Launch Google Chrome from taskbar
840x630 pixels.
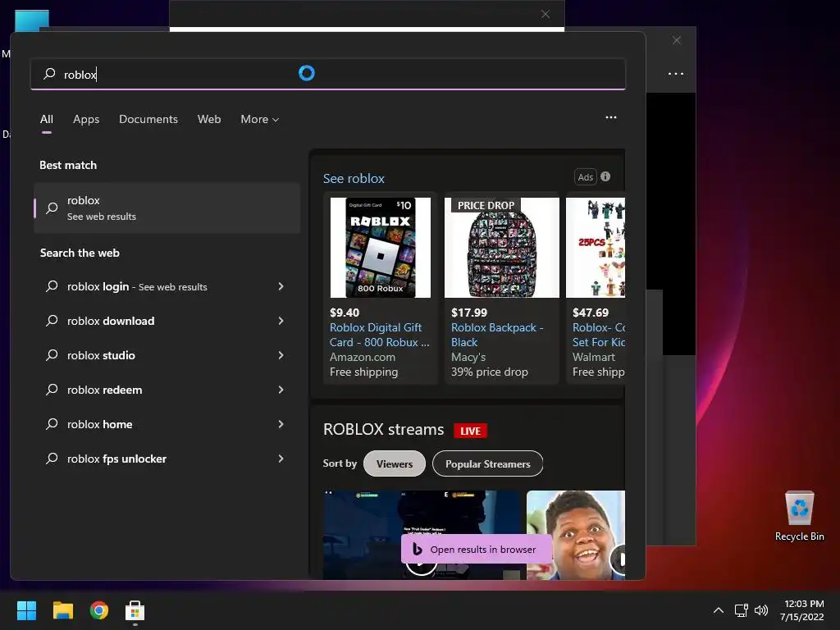click(x=99, y=610)
